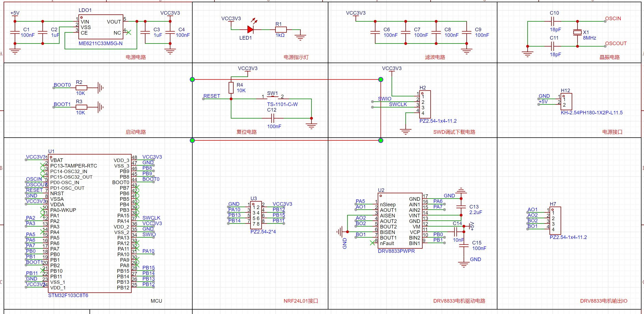644x314 pixels.
Task: Select the LED1 diode symbol
Action: [250, 30]
